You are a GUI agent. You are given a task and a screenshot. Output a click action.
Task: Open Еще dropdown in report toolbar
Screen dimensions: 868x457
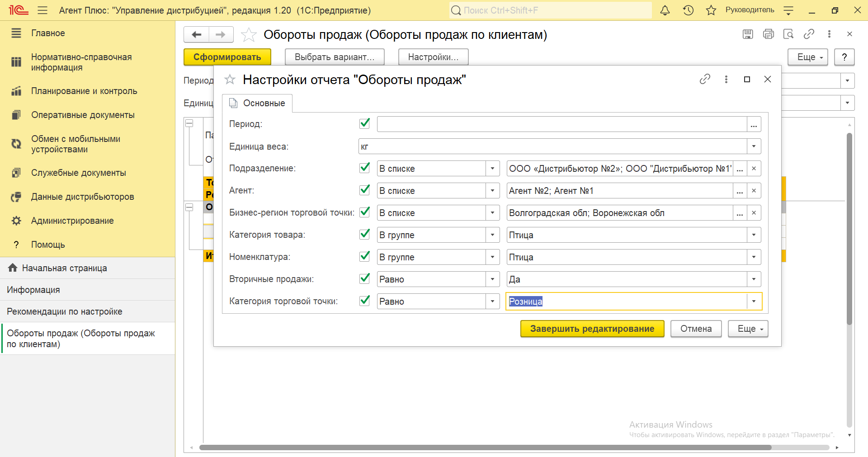tap(807, 57)
